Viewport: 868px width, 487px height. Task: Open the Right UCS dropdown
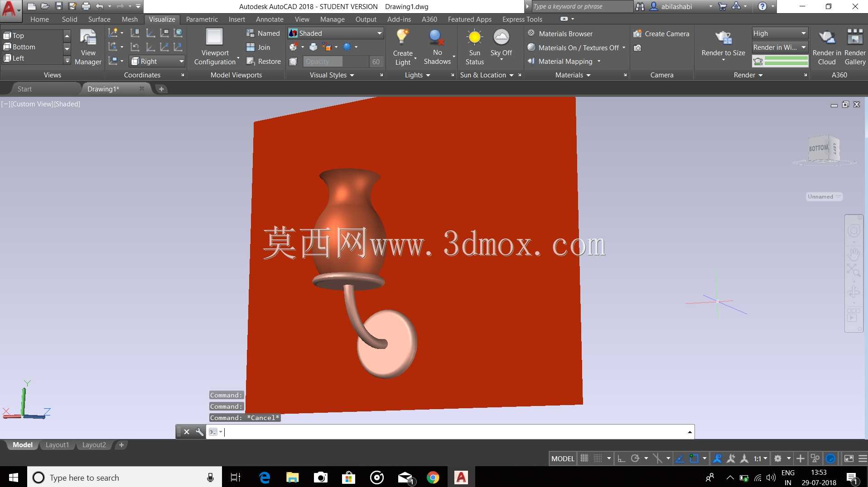point(157,61)
